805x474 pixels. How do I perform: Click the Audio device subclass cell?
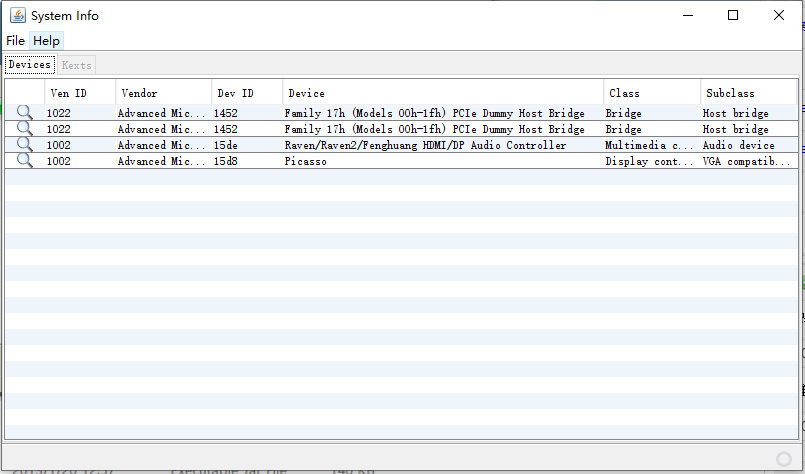coord(738,145)
